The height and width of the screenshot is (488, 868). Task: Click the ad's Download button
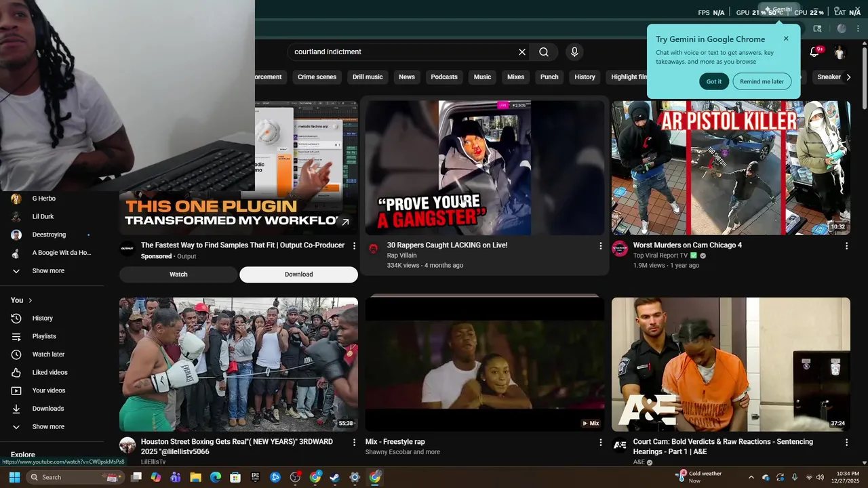(298, 274)
